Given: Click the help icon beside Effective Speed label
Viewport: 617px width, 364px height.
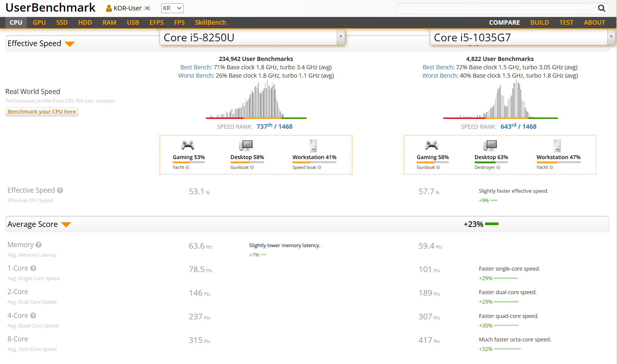Looking at the screenshot, I should (60, 190).
